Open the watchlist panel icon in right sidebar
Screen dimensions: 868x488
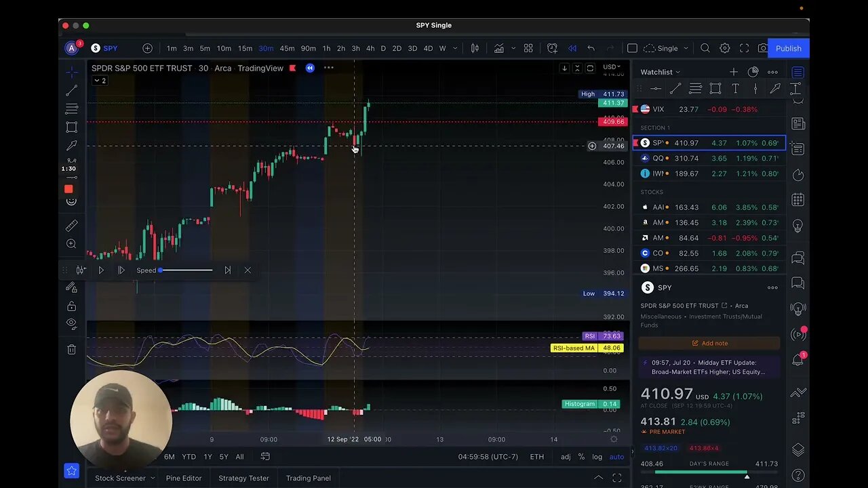click(x=798, y=72)
